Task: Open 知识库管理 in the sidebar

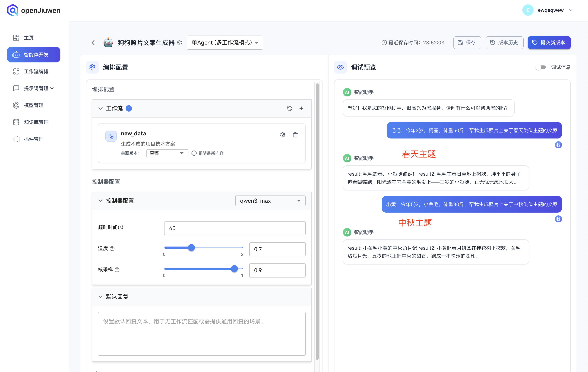Action: point(36,122)
